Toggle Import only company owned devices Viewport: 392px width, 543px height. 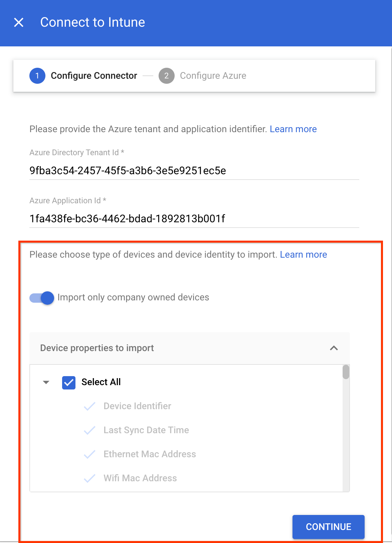click(42, 298)
